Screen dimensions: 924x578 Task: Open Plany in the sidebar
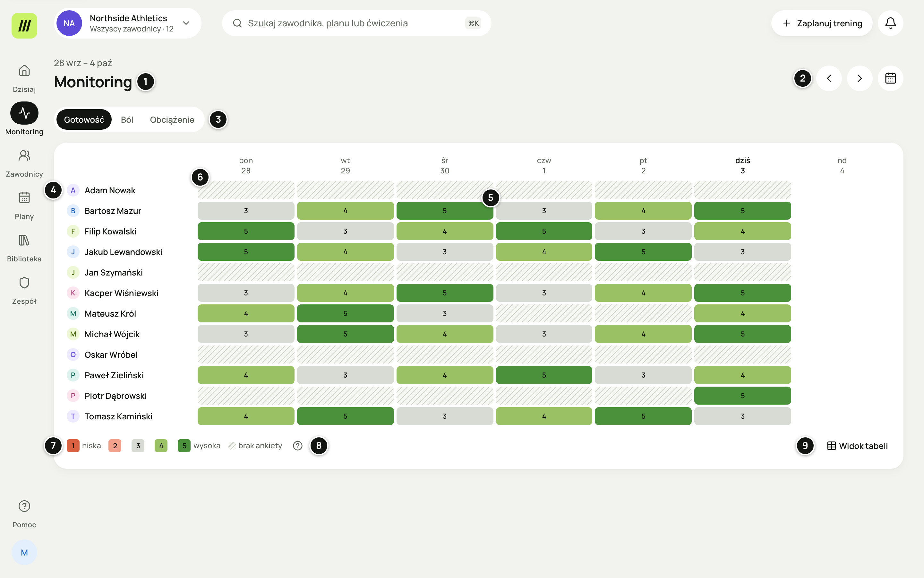coord(24,205)
